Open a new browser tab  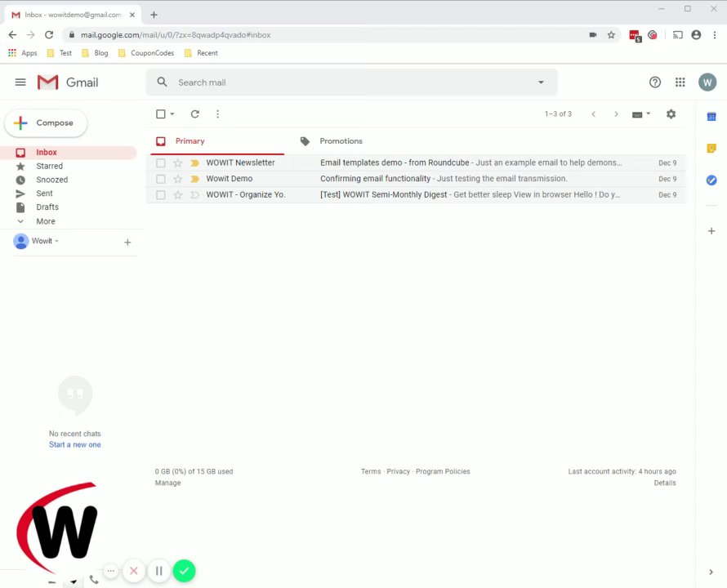click(154, 15)
